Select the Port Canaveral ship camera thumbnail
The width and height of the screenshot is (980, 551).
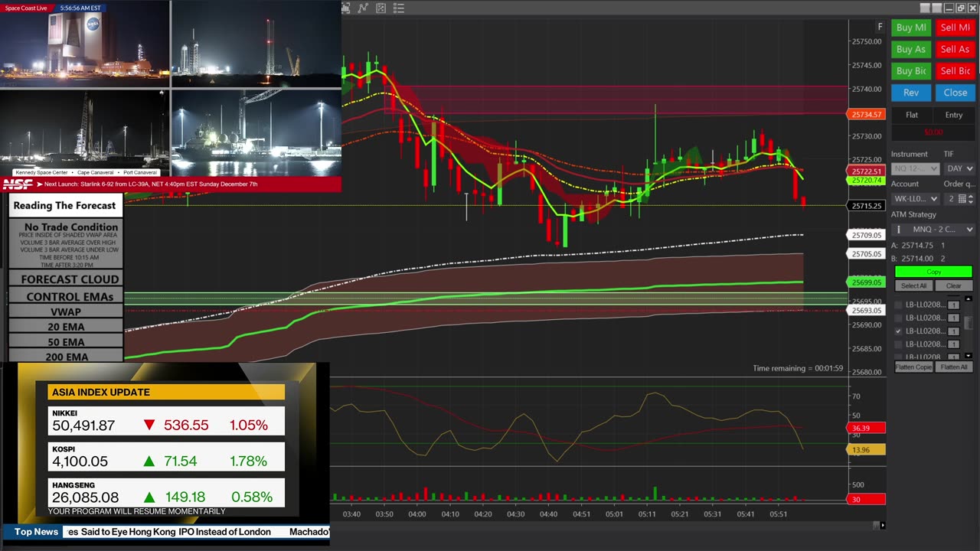coord(256,133)
